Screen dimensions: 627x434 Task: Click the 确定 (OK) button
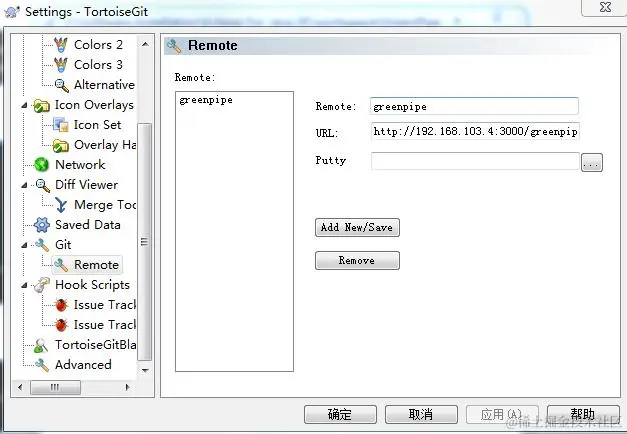coord(340,414)
